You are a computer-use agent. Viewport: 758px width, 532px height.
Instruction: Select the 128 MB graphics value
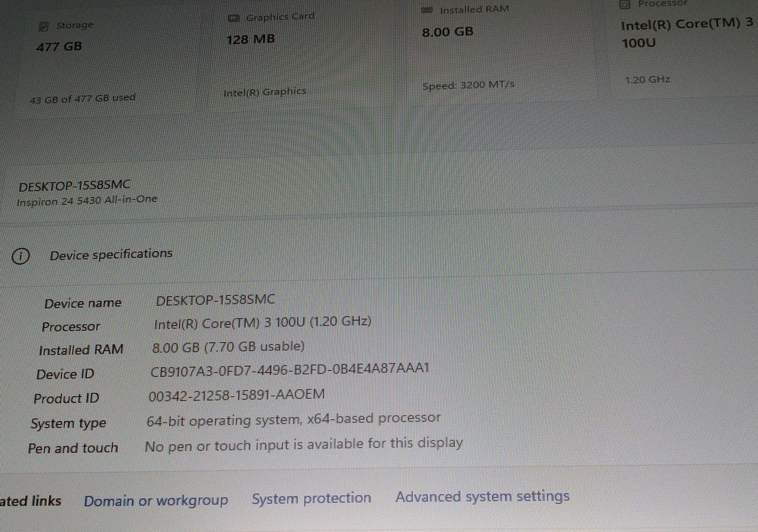[251, 39]
